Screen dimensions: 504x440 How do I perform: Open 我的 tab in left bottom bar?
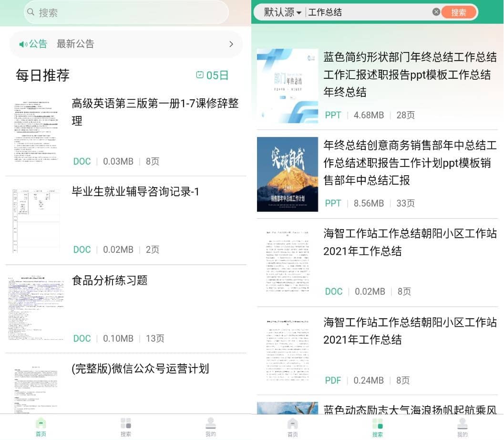pos(211,427)
